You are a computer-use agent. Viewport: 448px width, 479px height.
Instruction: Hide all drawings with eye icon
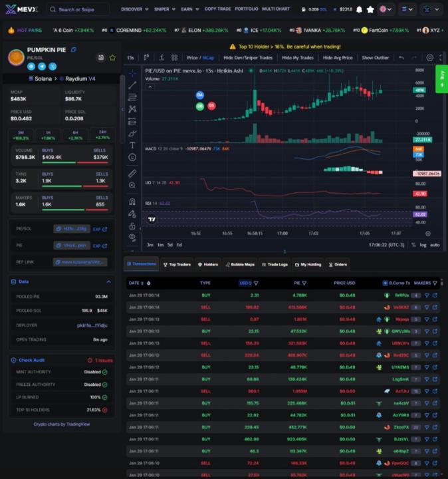click(x=132, y=237)
